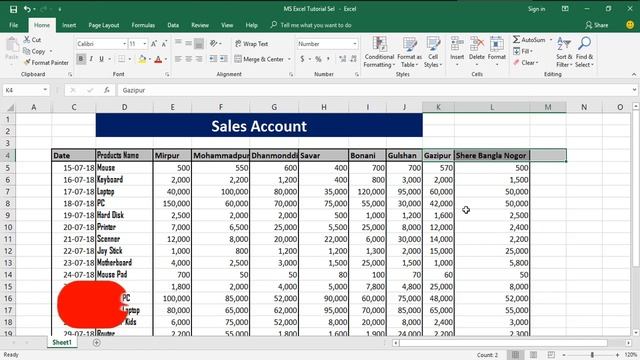Click Sign in
The width and height of the screenshot is (640, 360).
pos(536,9)
